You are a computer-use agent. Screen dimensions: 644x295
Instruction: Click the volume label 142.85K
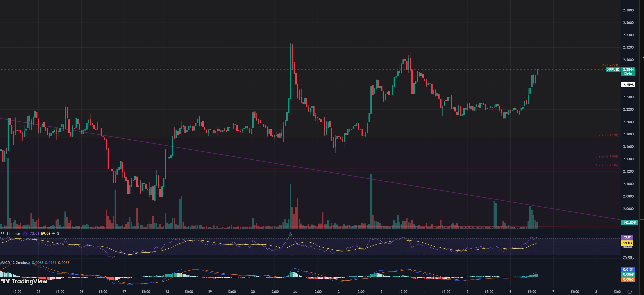[x=629, y=222]
